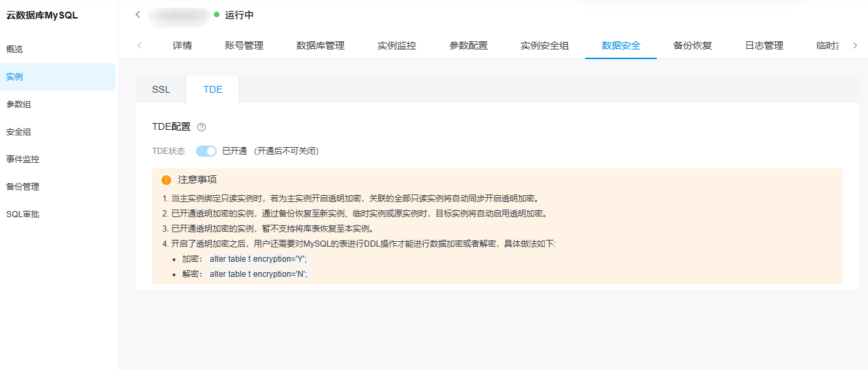Image resolution: width=868 pixels, height=369 pixels.
Task: Click the 已开通 status label
Action: [x=235, y=151]
